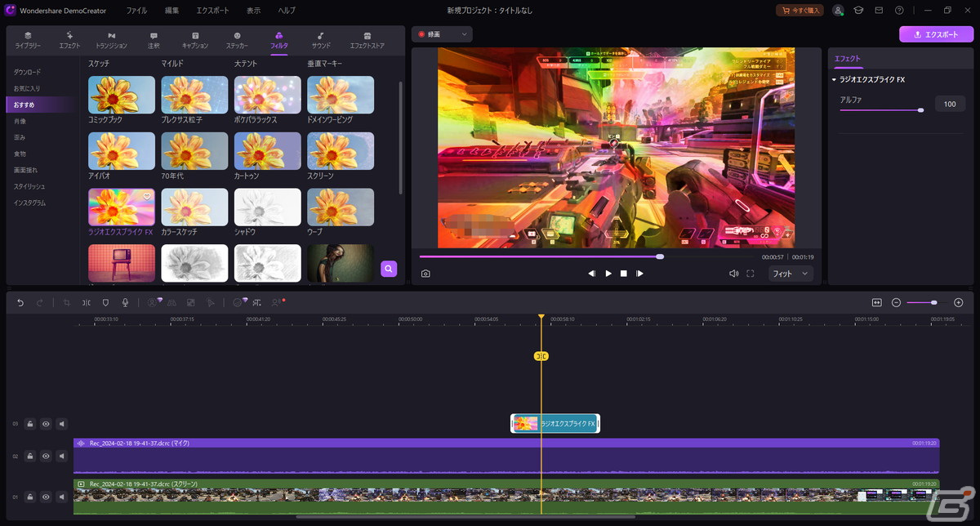This screenshot has height=526, width=980.
Task: Open the 編集 menu
Action: tap(171, 11)
